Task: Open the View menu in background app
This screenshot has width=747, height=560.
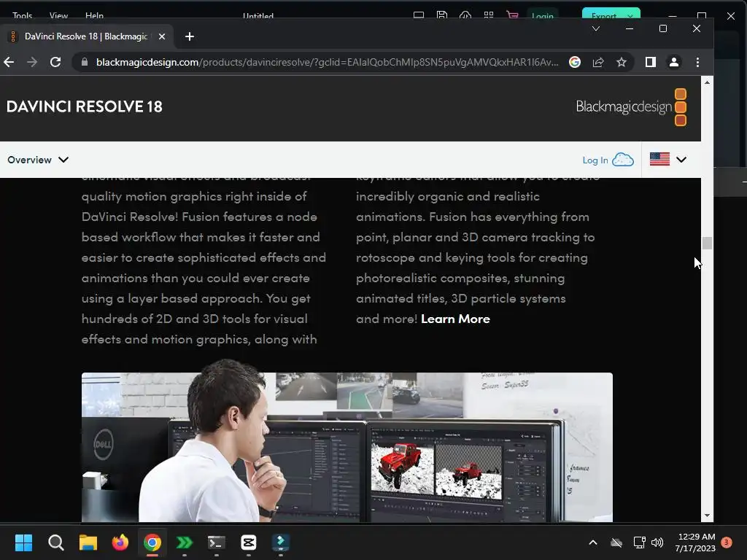Action: click(58, 15)
